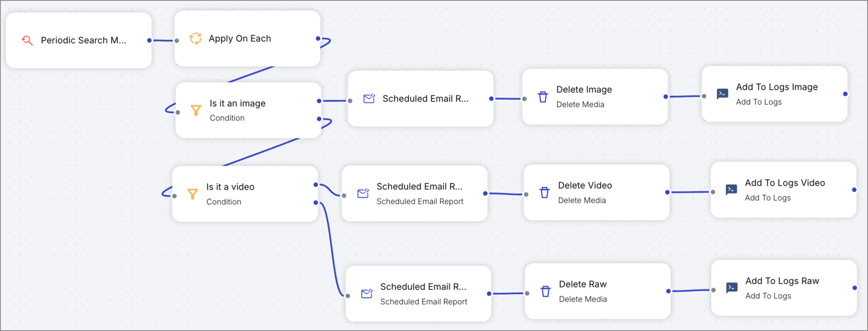Click input port of Add To Logs Image
This screenshot has width=868, height=331.
704,96
